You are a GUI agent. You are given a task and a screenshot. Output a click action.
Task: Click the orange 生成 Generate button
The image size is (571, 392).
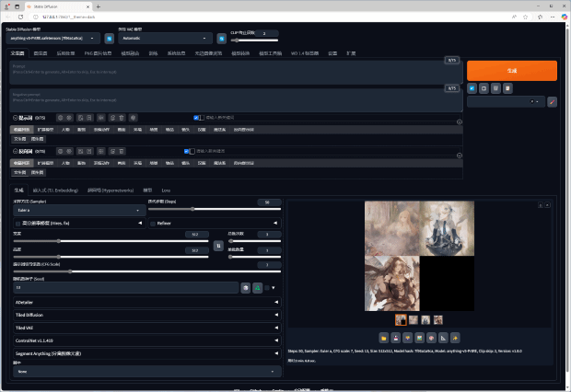tap(512, 71)
